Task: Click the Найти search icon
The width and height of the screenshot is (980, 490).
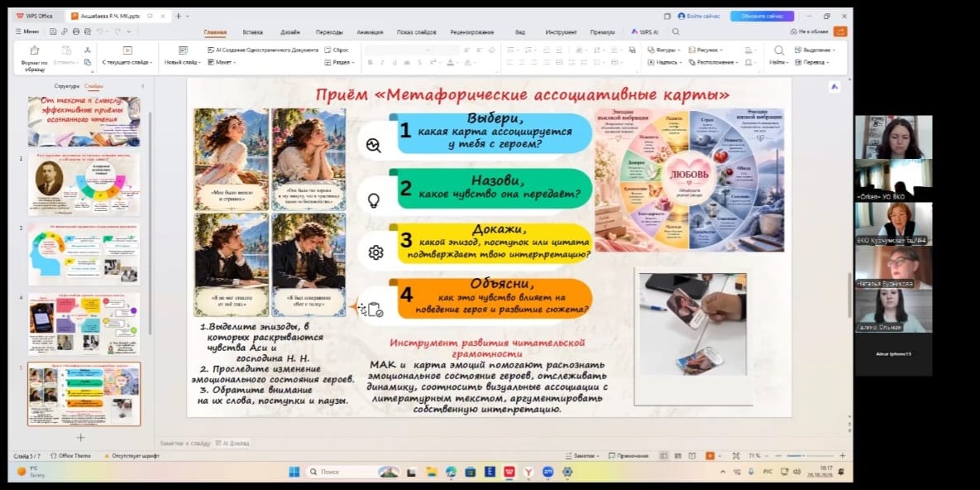Action: pos(779,50)
